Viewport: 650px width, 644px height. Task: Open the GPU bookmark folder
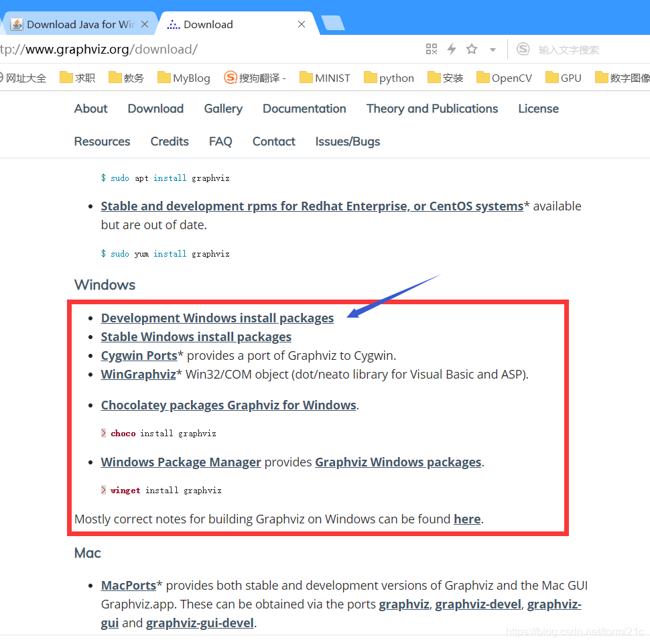tap(564, 78)
